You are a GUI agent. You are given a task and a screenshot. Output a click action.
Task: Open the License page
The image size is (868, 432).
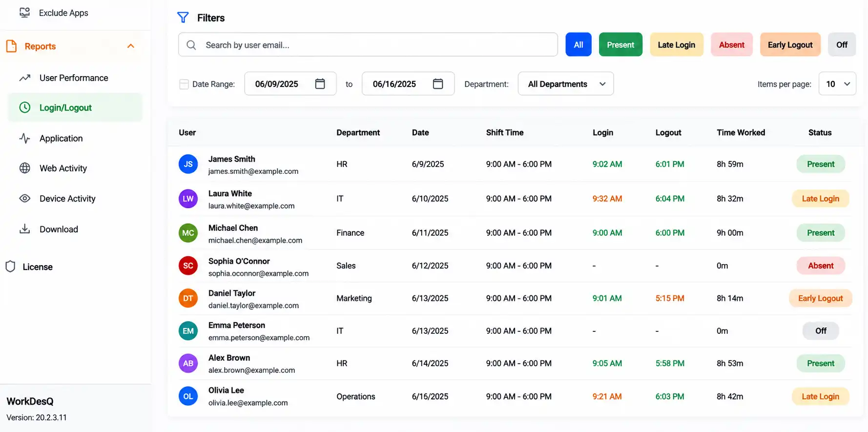pyautogui.click(x=38, y=267)
